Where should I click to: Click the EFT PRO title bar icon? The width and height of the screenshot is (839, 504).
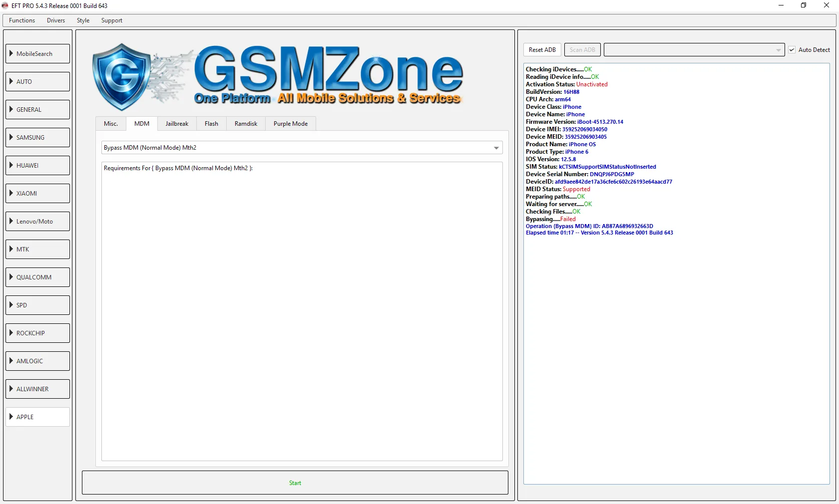[x=5, y=5]
